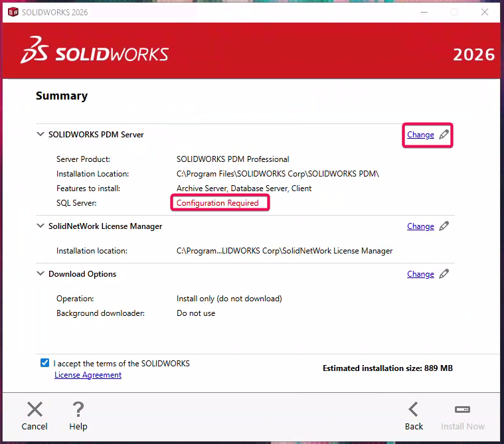The height and width of the screenshot is (444, 504).
Task: Click the Install Now drive icon
Action: [x=463, y=409]
